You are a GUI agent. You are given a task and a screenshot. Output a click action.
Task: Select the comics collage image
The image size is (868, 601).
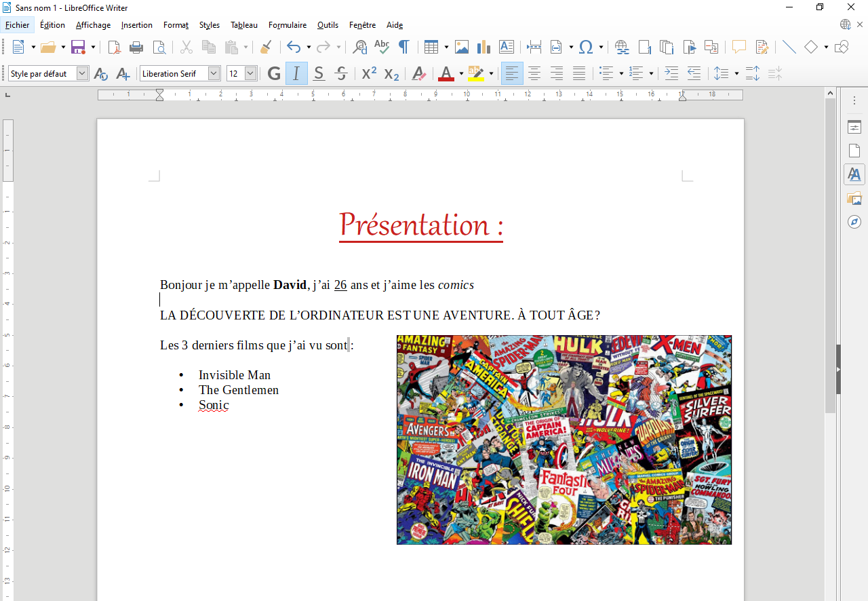(564, 440)
